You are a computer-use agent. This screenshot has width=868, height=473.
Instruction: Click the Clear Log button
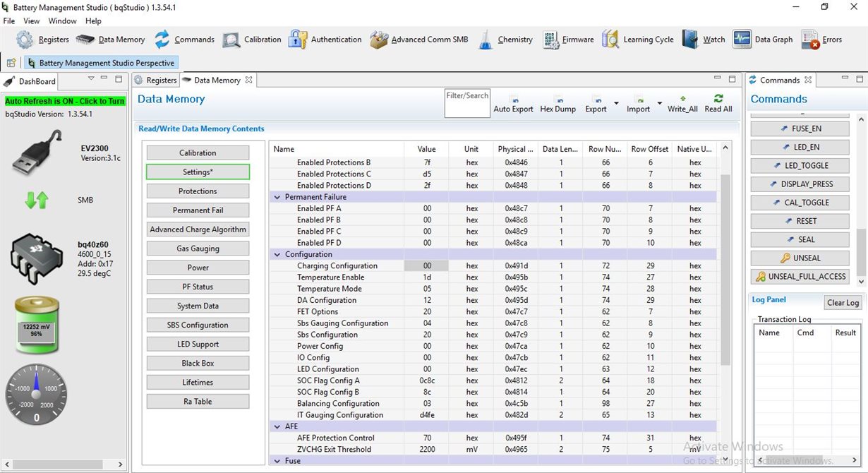[x=843, y=303]
